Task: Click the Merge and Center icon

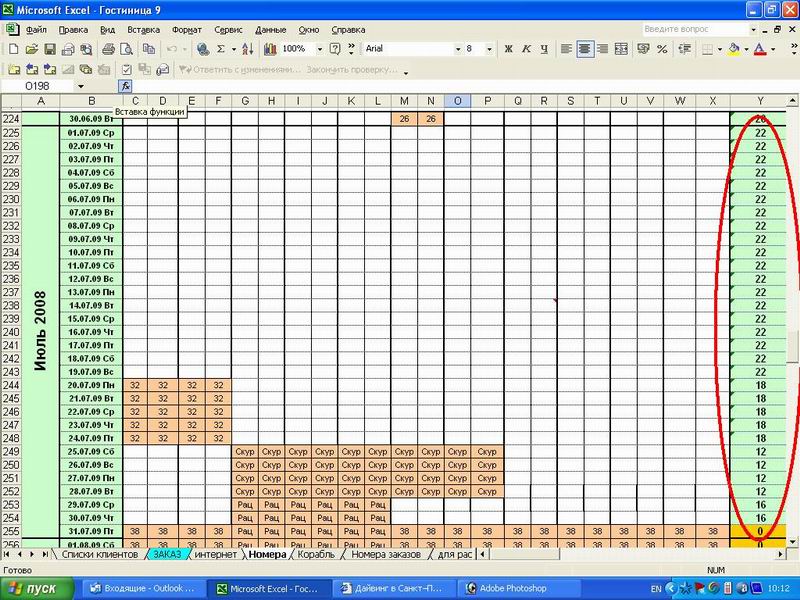Action: (x=621, y=49)
